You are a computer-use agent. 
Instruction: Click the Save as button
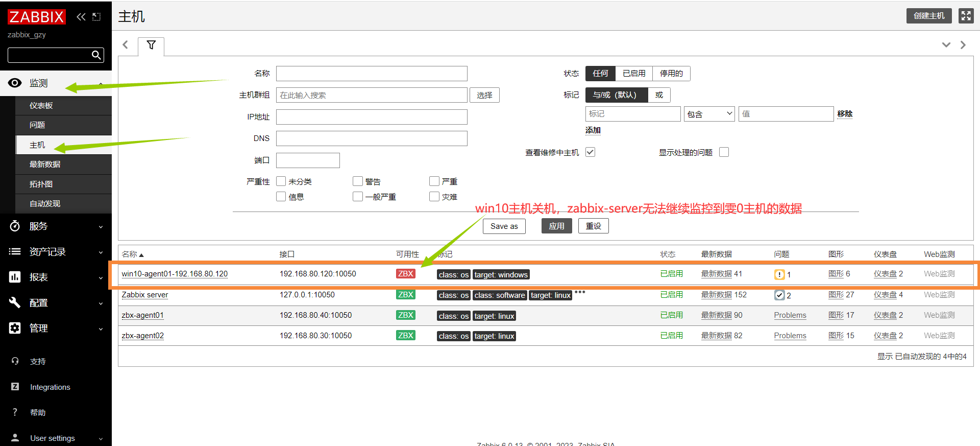504,226
